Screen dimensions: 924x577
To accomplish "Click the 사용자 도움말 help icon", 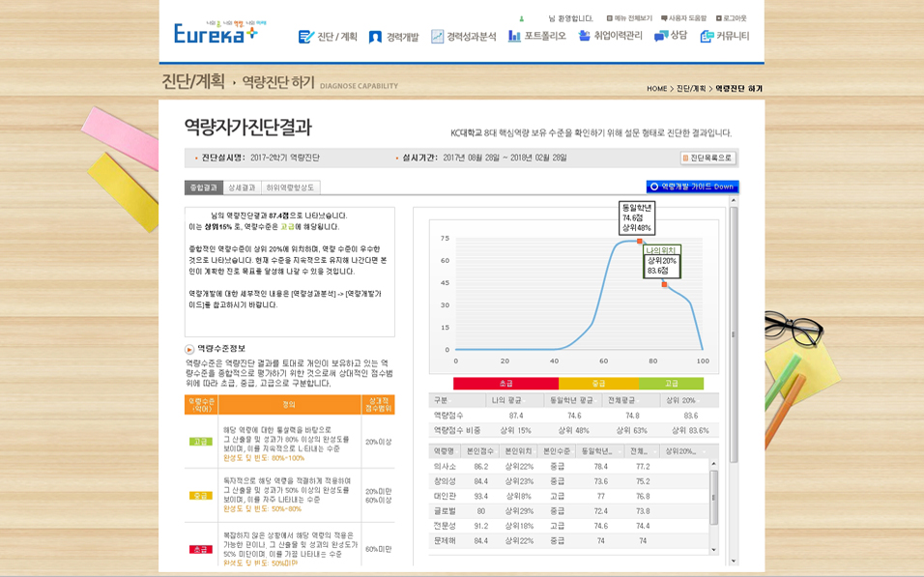I will tap(664, 18).
